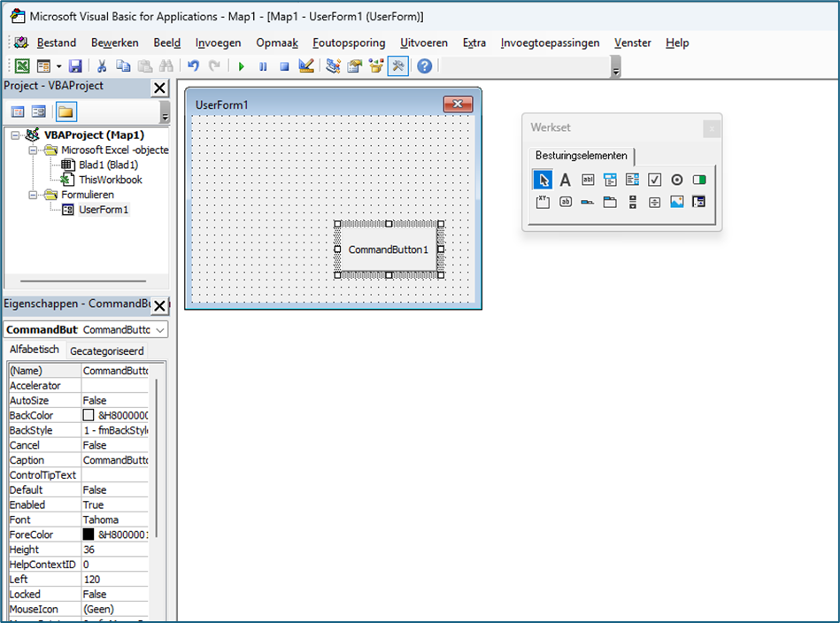This screenshot has height=623, width=840.
Task: Toggle the Werkset toolbox button in toolbar
Action: tap(398, 66)
